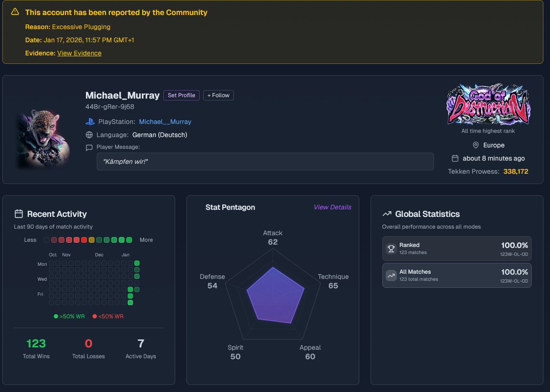This screenshot has width=550, height=392.
Task: Click the 0 Total Losses counter
Action: click(x=88, y=348)
